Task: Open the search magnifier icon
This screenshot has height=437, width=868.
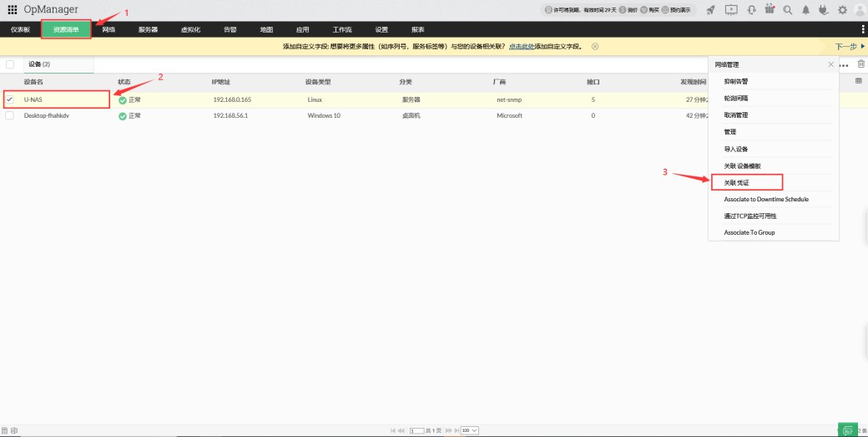Action: pyautogui.click(x=787, y=10)
